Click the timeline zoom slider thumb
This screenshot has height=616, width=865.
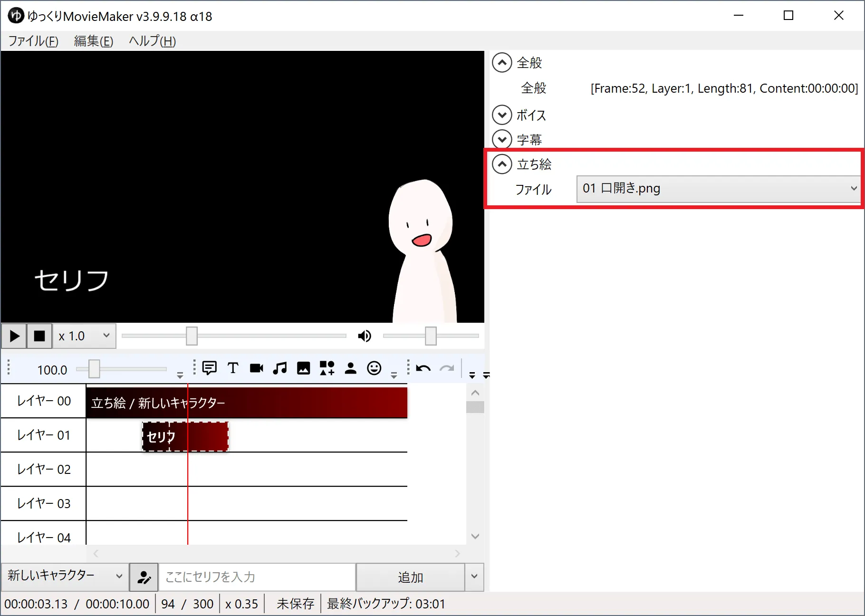(x=94, y=369)
